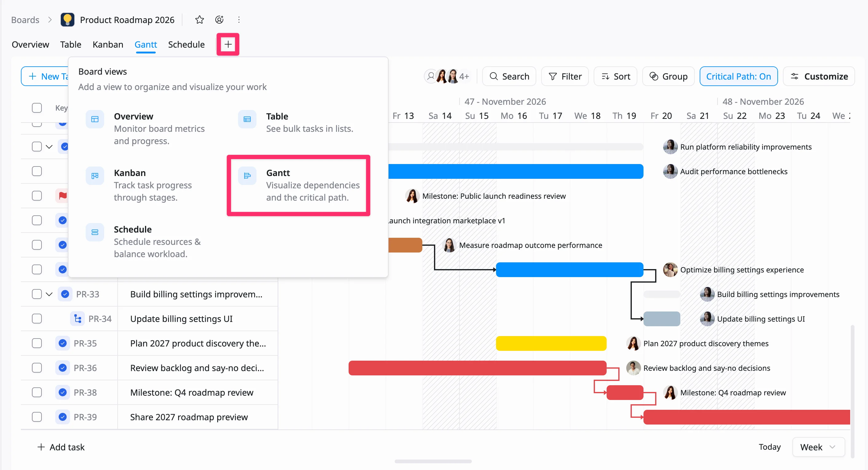
Task: Click the unassigned user avatar icon
Action: click(x=431, y=76)
